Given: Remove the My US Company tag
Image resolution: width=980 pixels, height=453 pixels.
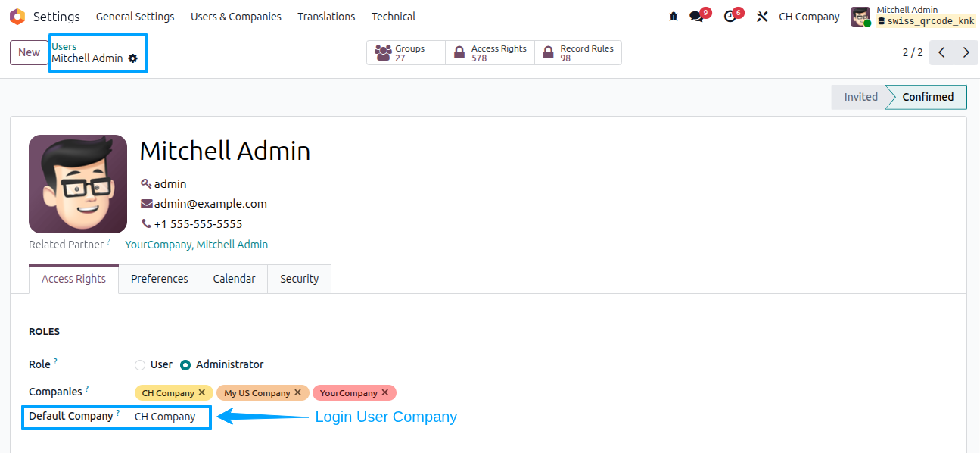Looking at the screenshot, I should [x=297, y=392].
